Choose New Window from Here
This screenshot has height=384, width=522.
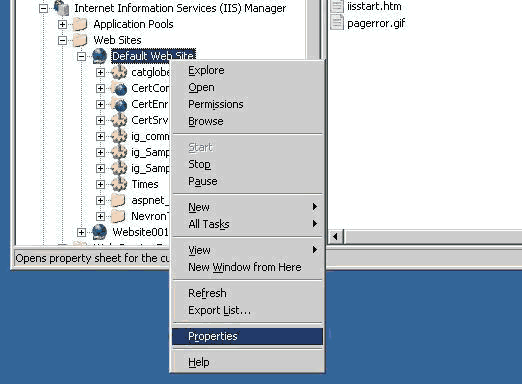pos(247,267)
